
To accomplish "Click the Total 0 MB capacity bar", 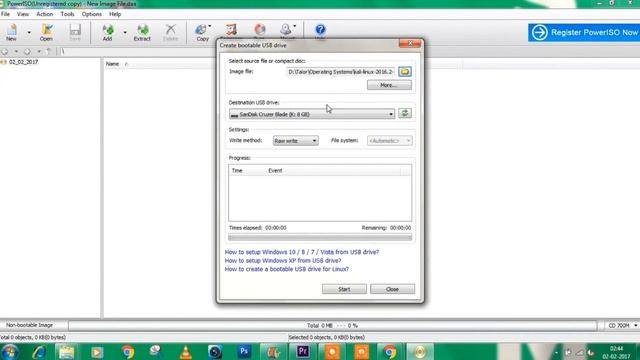I will 332,326.
